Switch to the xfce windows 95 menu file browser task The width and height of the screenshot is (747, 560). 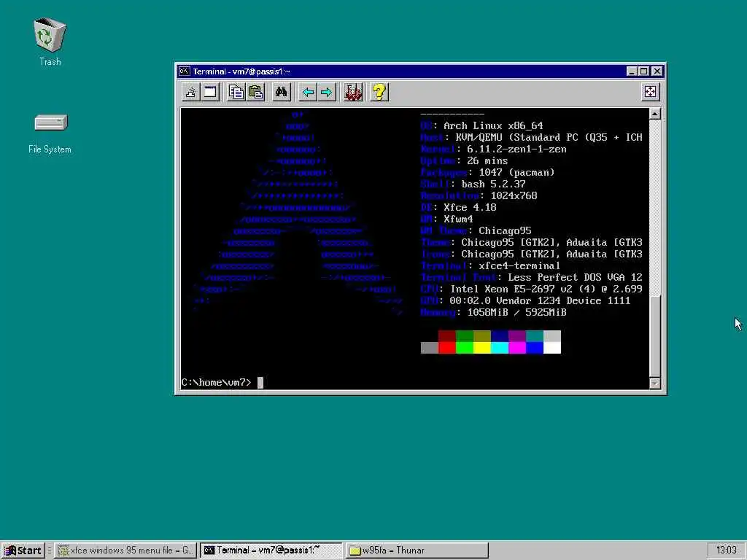pos(125,551)
